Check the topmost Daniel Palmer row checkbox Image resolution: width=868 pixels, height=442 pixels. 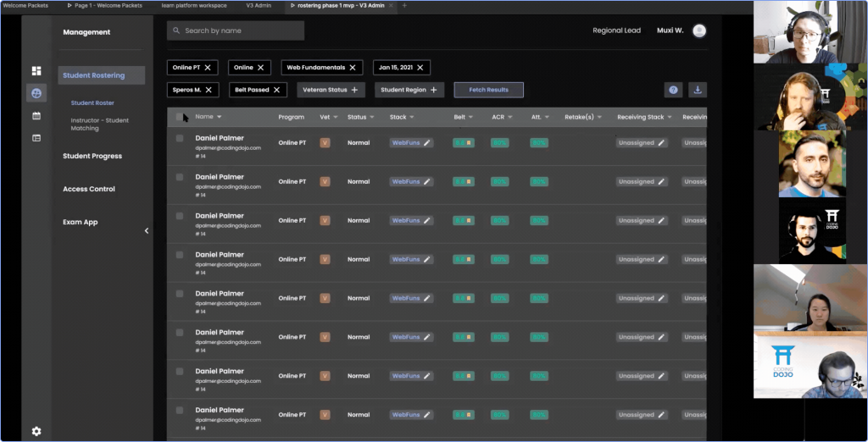click(180, 138)
